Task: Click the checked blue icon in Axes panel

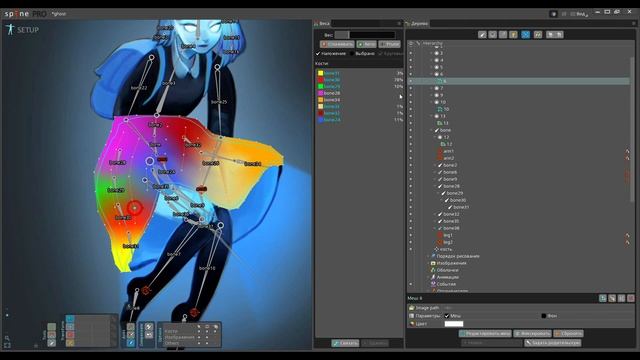Action: click(x=131, y=343)
